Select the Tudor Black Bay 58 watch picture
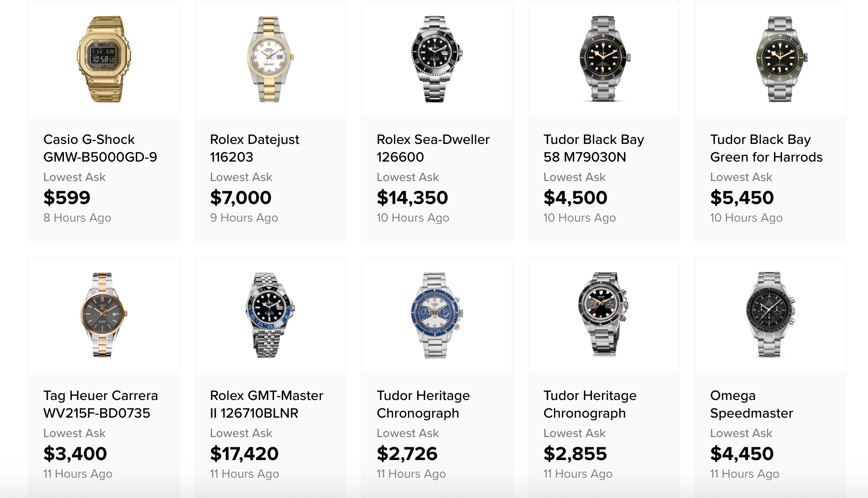The width and height of the screenshot is (868, 498). [x=603, y=59]
